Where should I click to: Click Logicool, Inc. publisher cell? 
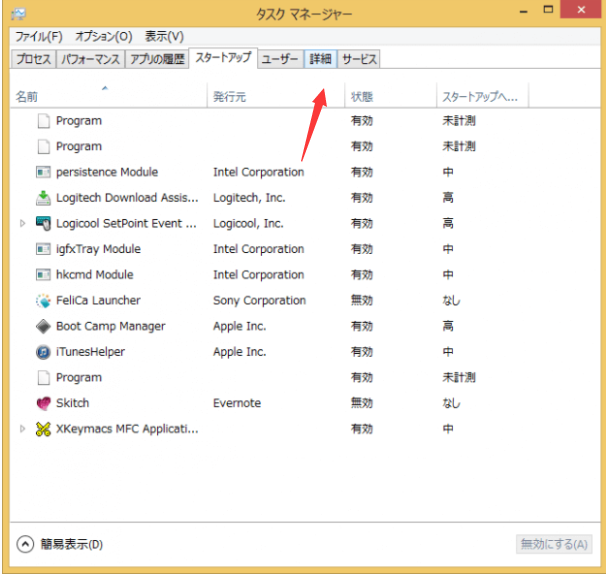click(248, 223)
